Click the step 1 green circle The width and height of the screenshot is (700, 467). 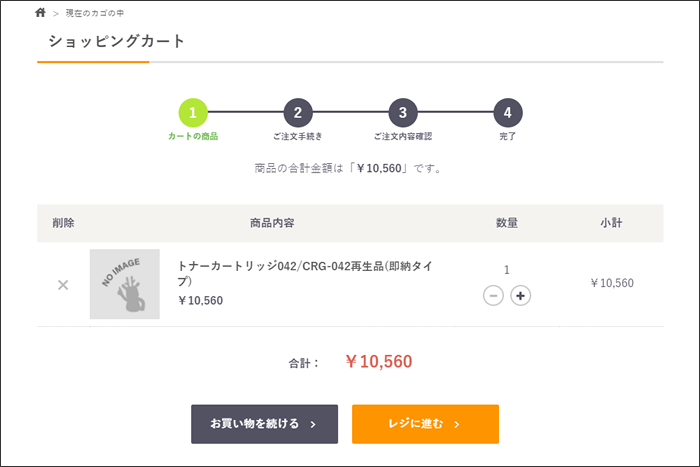pos(193,113)
